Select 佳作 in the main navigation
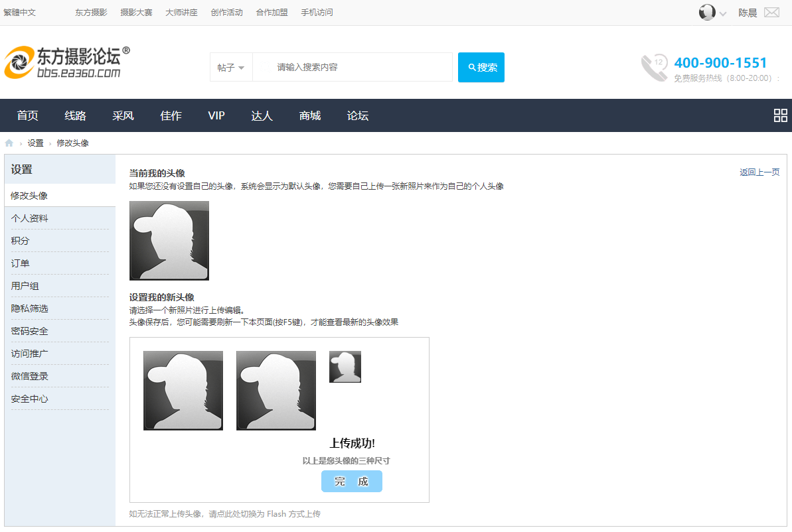 coord(171,115)
